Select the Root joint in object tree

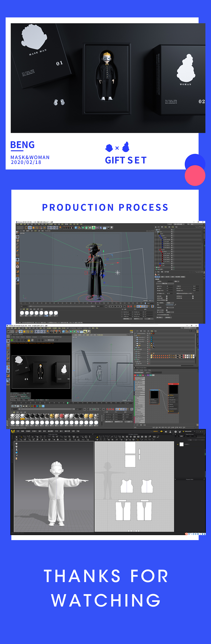pos(160,232)
